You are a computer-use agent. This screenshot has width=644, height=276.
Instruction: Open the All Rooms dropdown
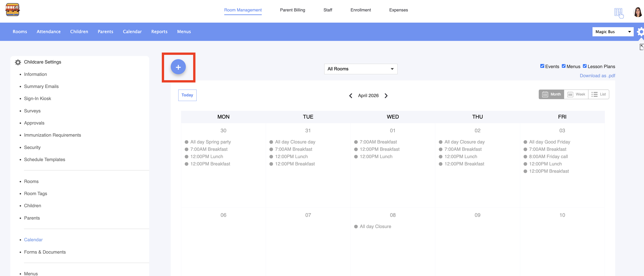coord(360,69)
